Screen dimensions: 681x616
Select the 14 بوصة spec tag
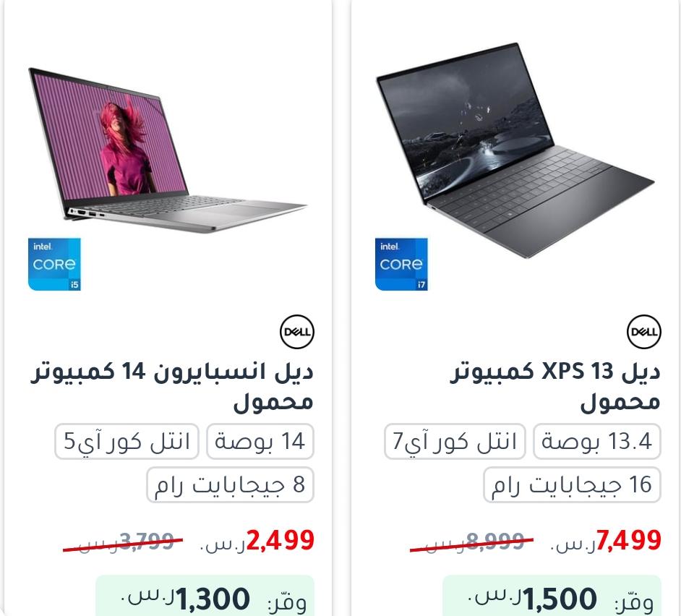coord(260,441)
